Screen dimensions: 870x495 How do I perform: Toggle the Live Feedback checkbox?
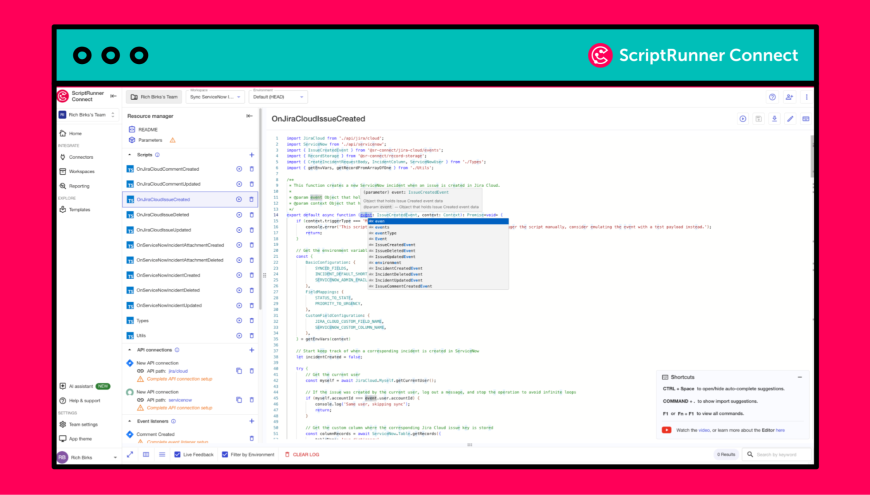[178, 454]
